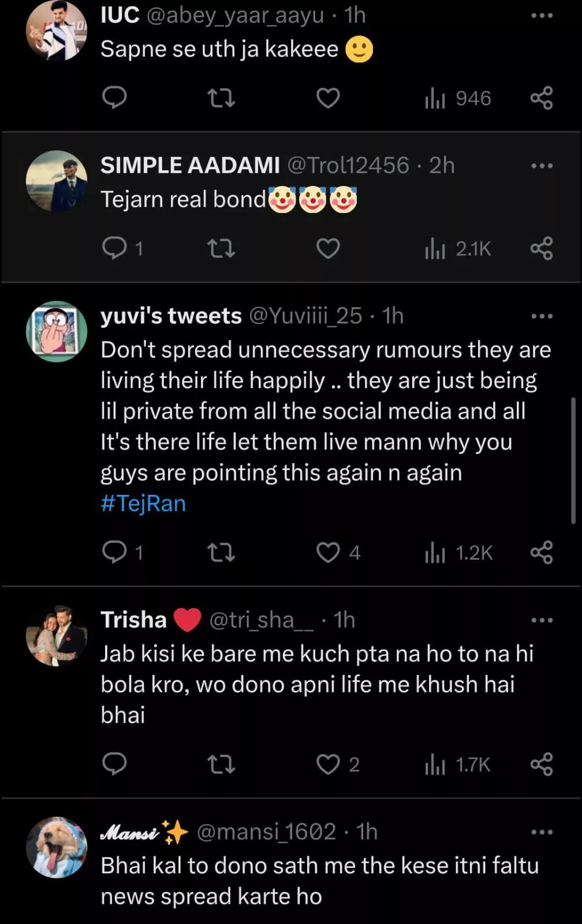Like the SIMPLE AADAMI tweet

328,249
